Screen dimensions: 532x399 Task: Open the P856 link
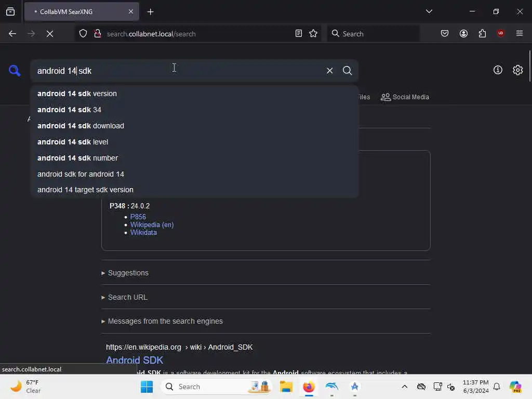click(138, 217)
